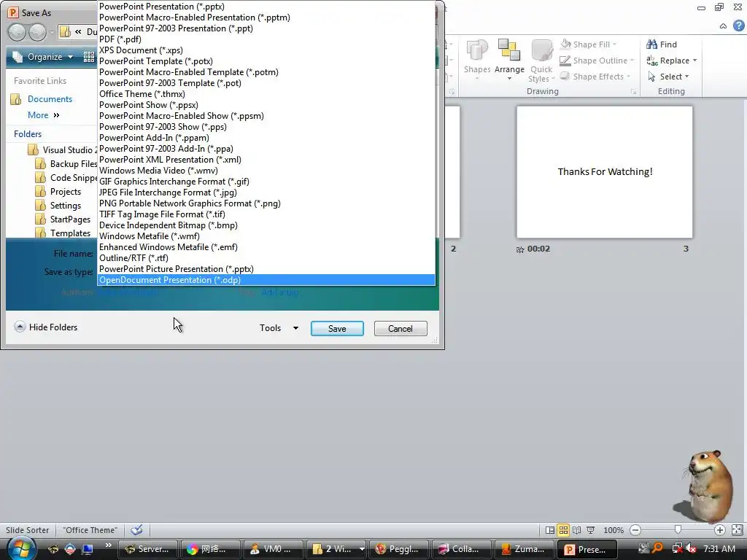This screenshot has height=560, width=747.
Task: Click the Save button
Action: pyautogui.click(x=337, y=329)
